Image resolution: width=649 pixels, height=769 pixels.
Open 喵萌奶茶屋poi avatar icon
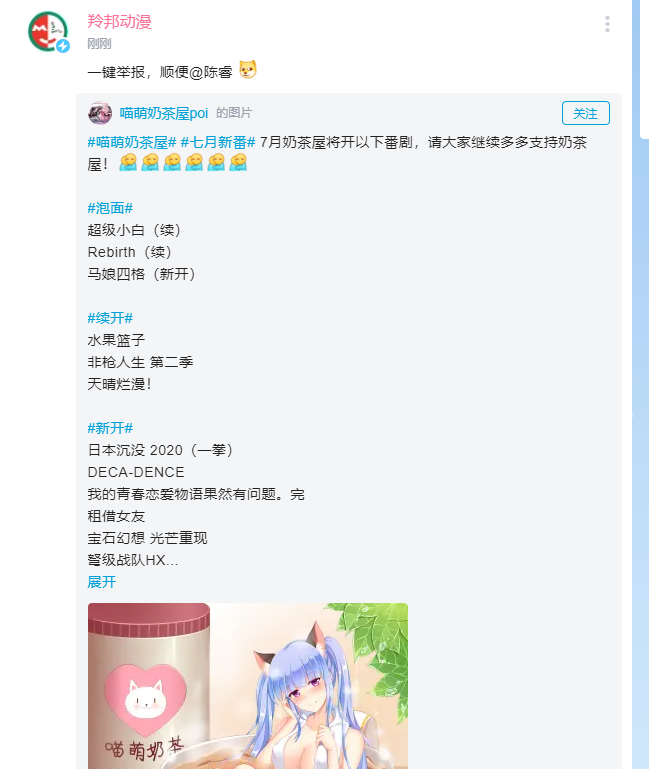click(x=100, y=113)
